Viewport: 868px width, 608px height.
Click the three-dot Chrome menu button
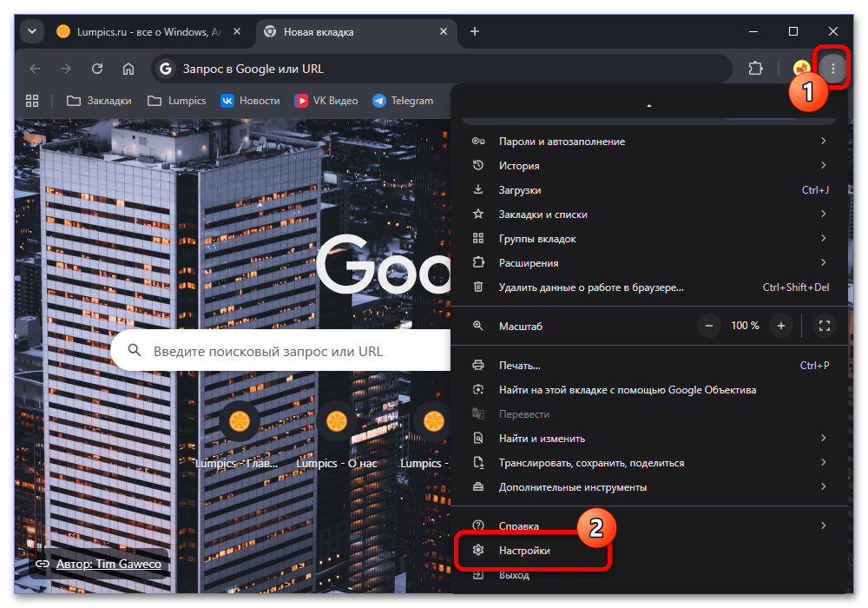(x=832, y=69)
